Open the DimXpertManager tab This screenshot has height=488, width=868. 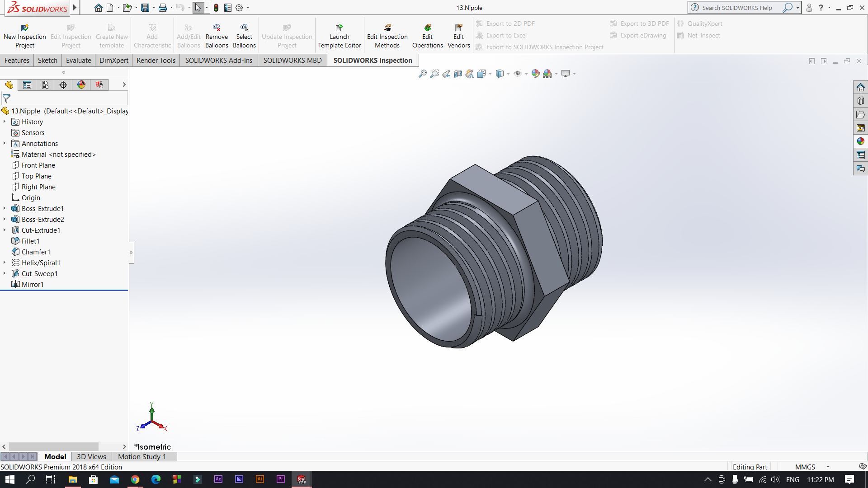[63, 85]
